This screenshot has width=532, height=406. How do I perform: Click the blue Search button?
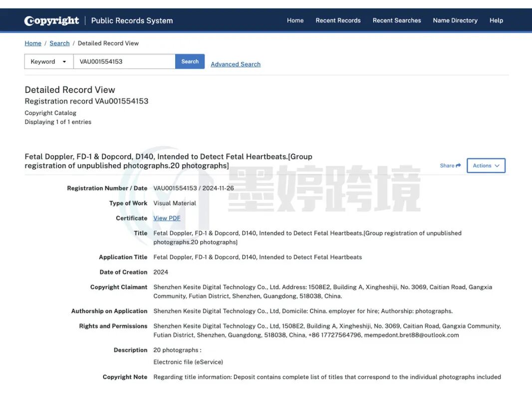[190, 61]
